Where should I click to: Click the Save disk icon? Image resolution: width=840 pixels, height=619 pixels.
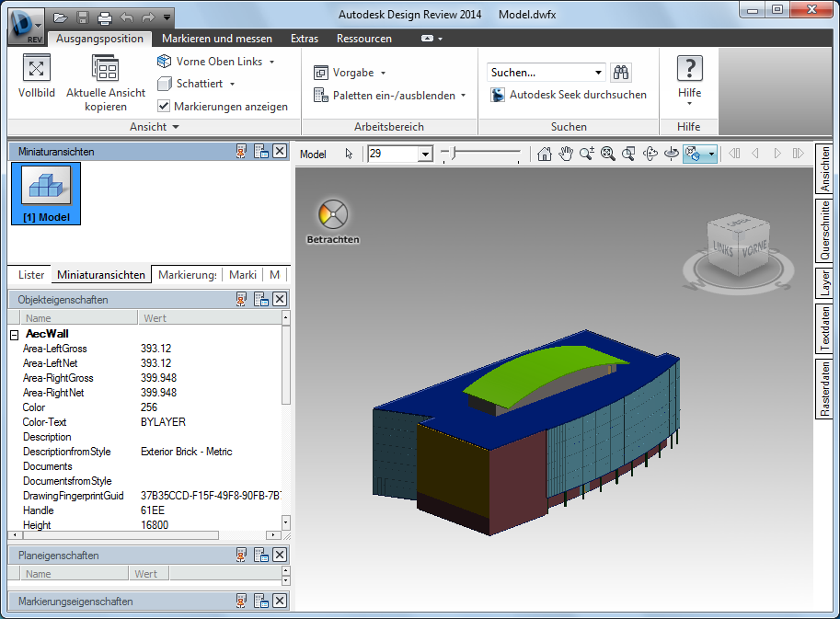83,17
